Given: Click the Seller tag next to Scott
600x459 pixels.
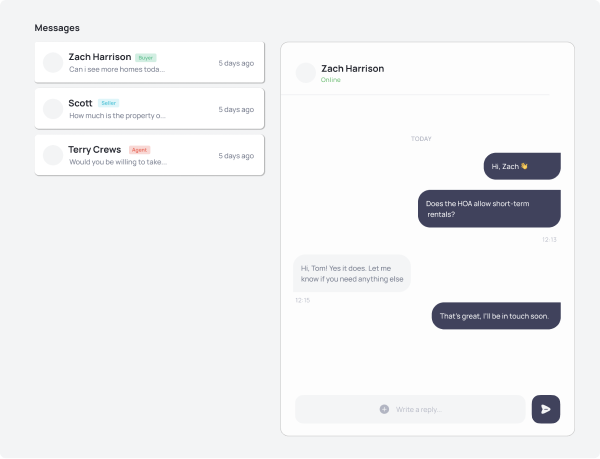Looking at the screenshot, I should 108,103.
